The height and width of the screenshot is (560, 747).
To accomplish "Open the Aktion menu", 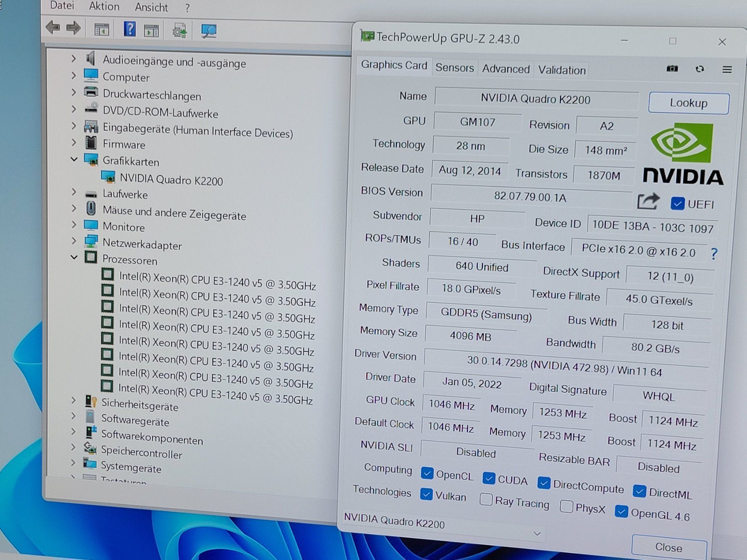I will (x=104, y=6).
